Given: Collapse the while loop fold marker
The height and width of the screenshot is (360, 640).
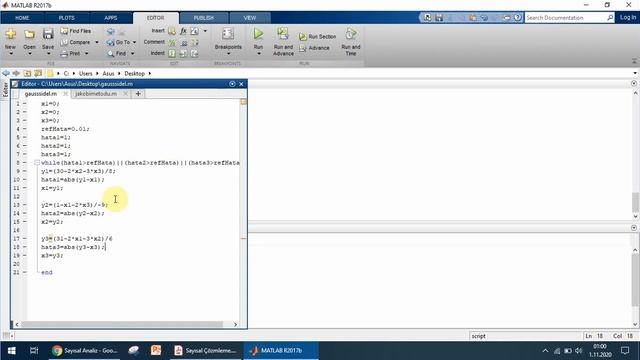Looking at the screenshot, I should [x=37, y=163].
